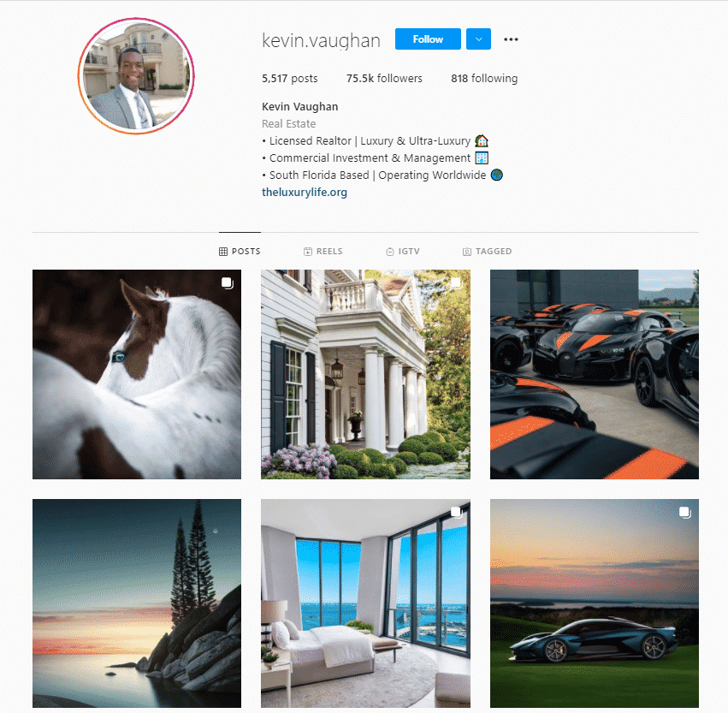Click the Reels tab icon
Viewport: 728px width, 713px height.
pos(308,252)
